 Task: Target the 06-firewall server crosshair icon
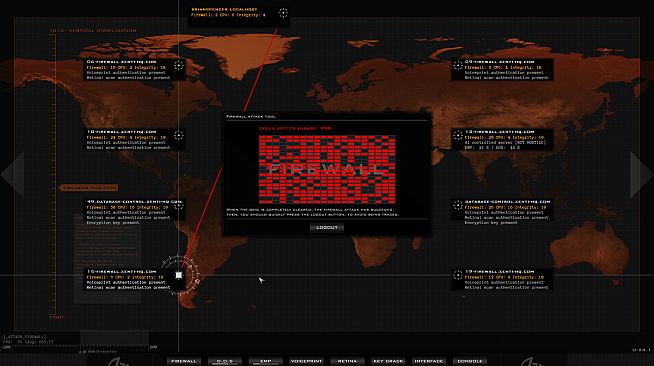point(179,65)
